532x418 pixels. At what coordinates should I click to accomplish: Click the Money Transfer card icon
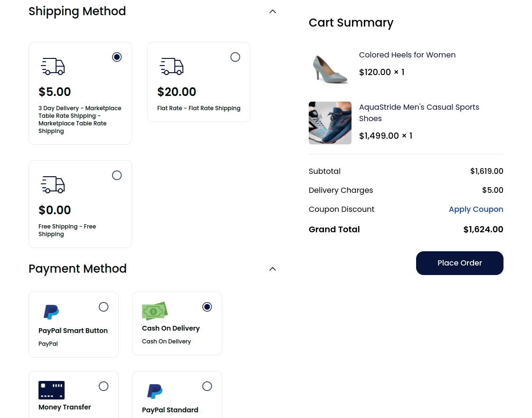pyautogui.click(x=51, y=390)
